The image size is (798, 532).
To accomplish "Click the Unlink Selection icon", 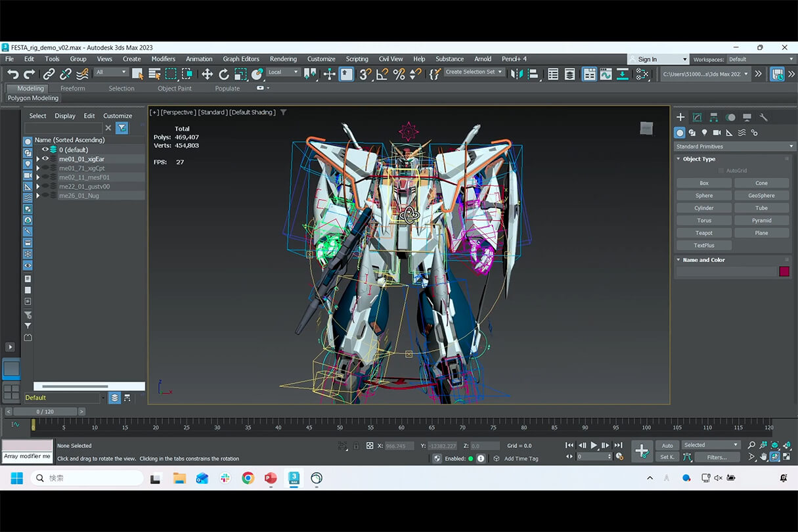I will click(x=66, y=74).
